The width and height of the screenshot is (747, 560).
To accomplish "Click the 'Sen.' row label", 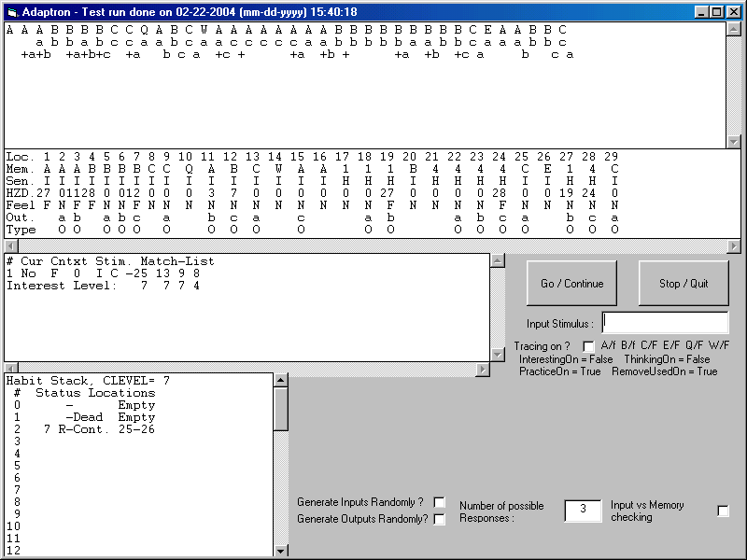I will coord(20,181).
